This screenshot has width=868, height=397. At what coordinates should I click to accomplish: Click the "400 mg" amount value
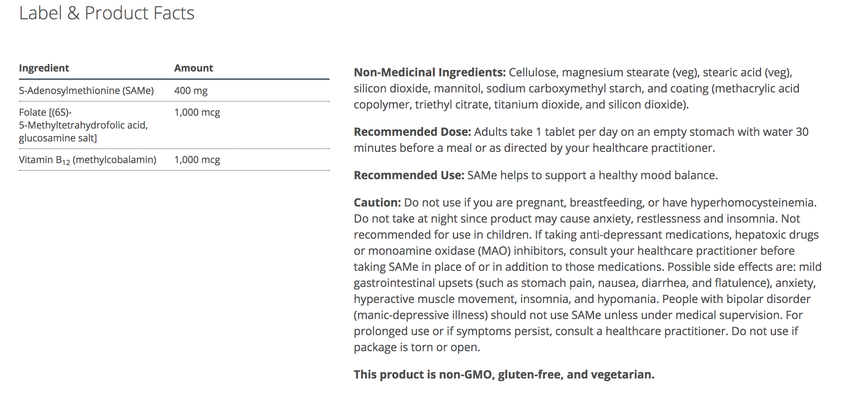coord(190,90)
